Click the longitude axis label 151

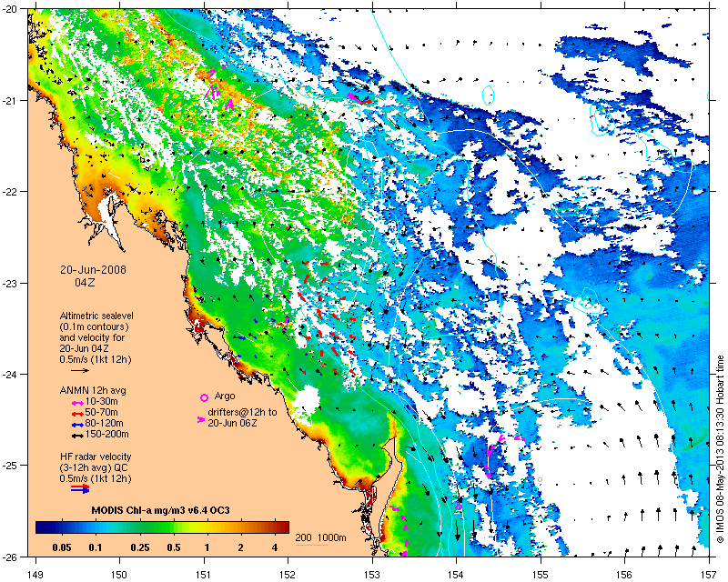pos(204,575)
